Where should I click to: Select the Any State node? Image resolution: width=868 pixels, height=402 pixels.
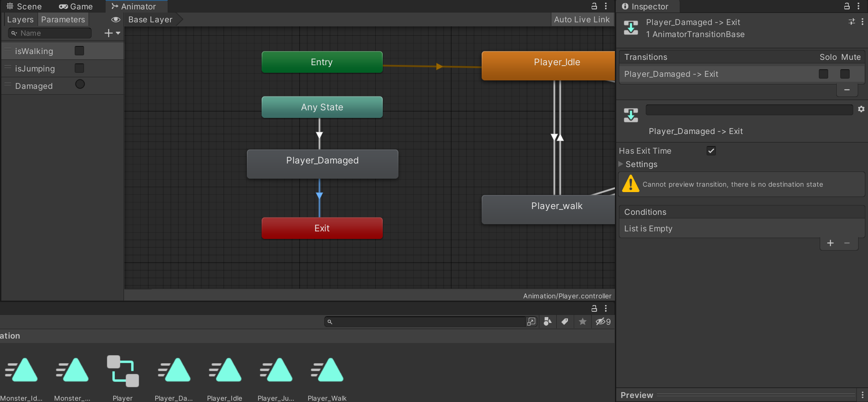[322, 107]
